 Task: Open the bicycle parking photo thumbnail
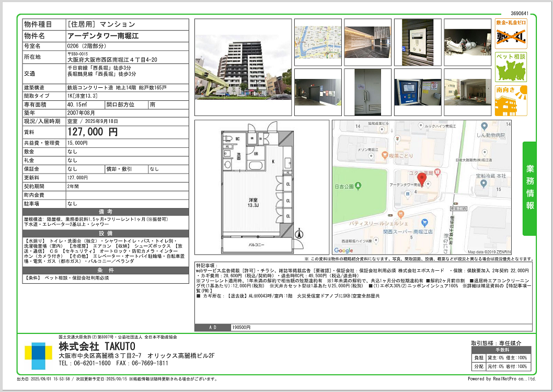467,43
